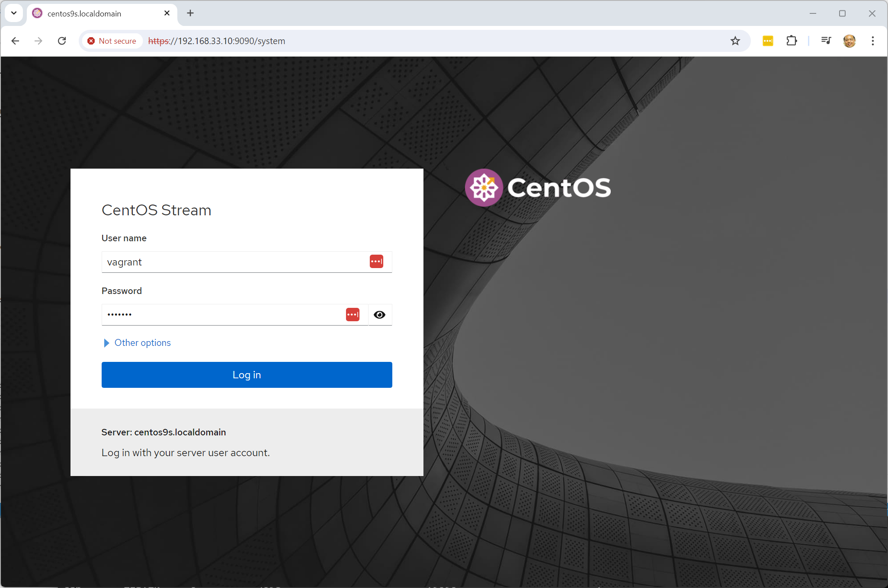The image size is (888, 588).
Task: Open a new tab with plus button
Action: (x=190, y=13)
